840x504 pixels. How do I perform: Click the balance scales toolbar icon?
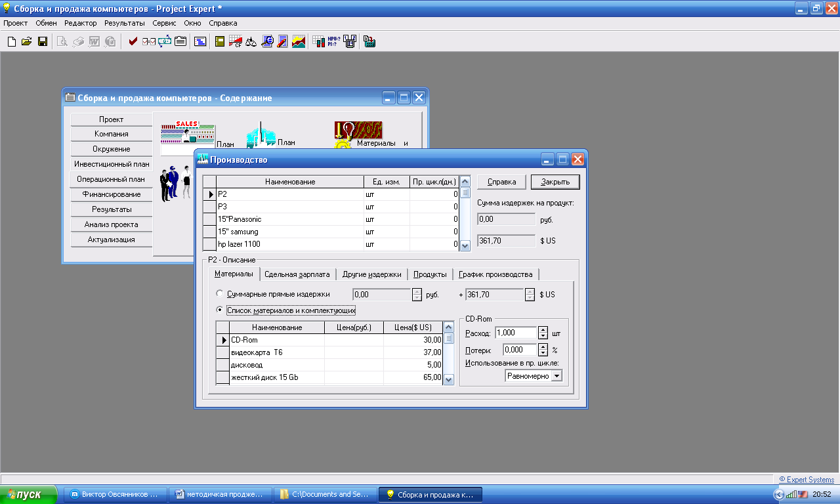click(x=251, y=41)
